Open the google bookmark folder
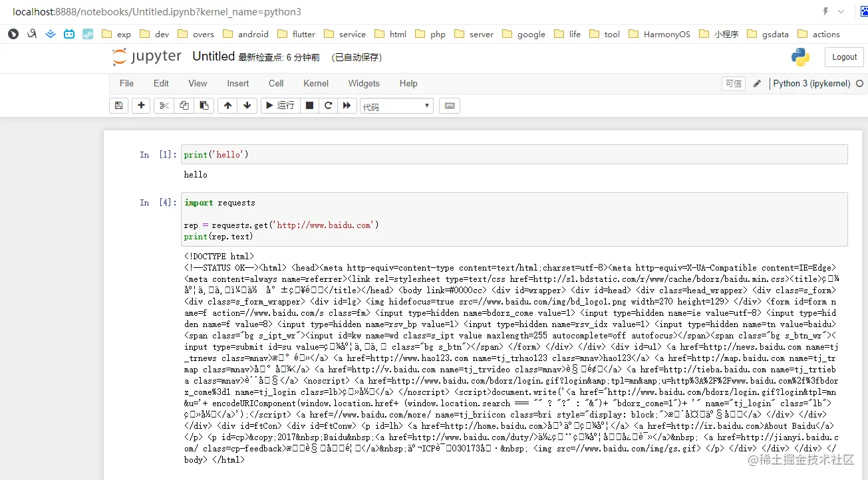 click(523, 34)
